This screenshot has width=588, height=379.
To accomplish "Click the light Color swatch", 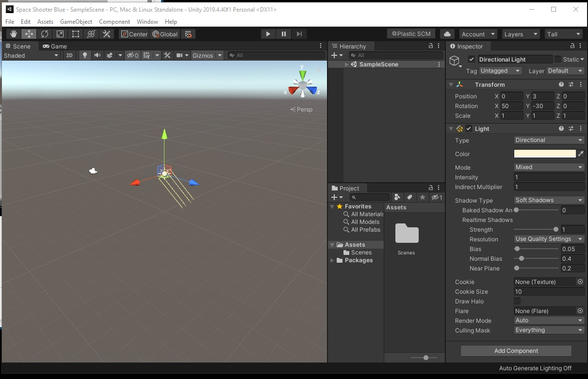I will 545,154.
